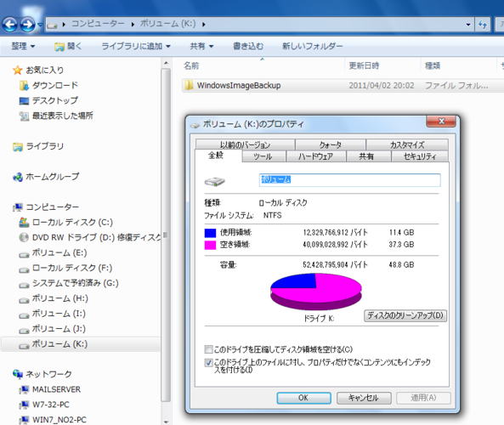Open the セキュリティ tab

[x=420, y=156]
